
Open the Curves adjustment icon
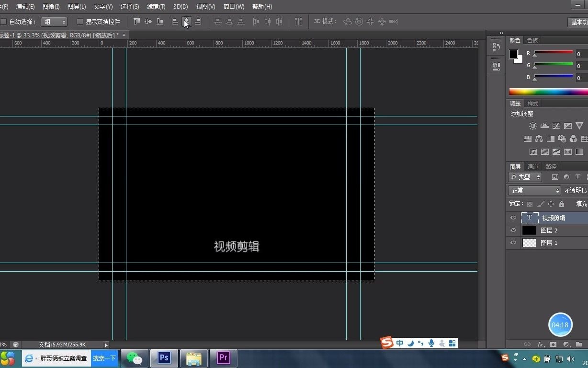click(x=556, y=126)
